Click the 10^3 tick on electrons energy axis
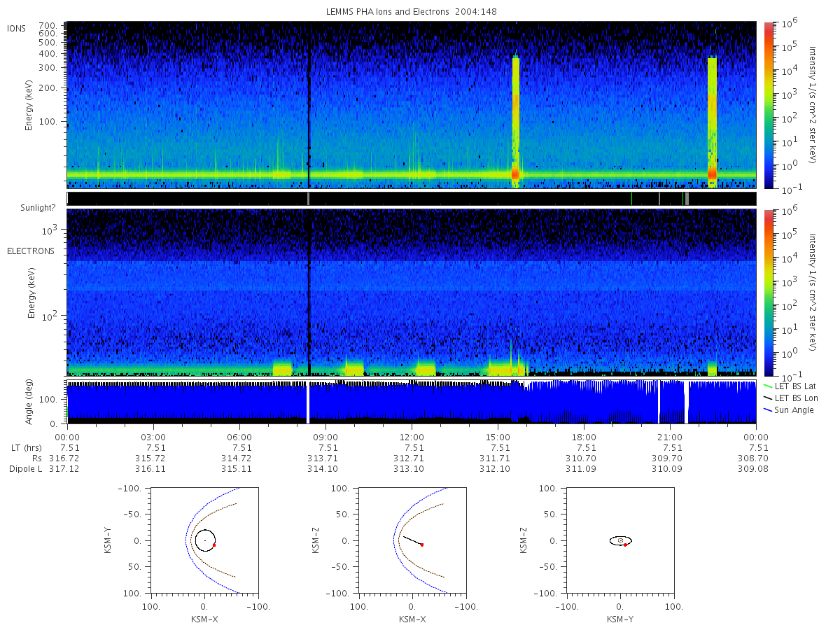840x630 pixels. (x=50, y=229)
